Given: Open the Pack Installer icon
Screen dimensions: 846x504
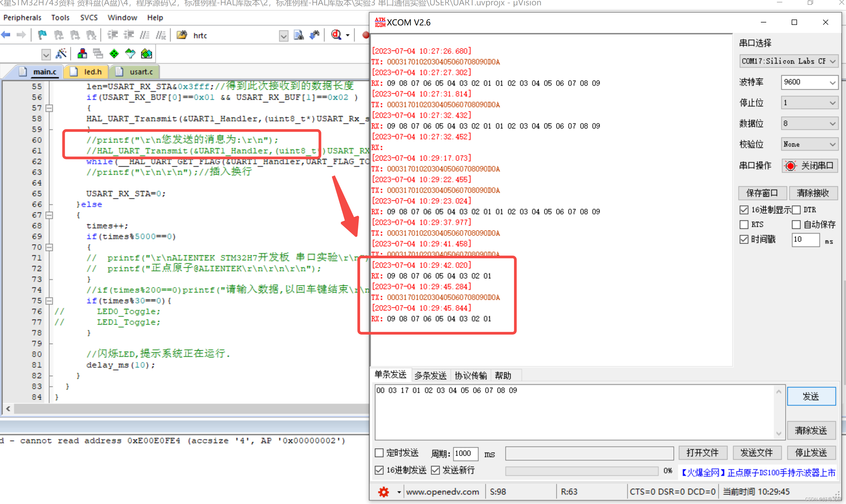Looking at the screenshot, I should [146, 54].
